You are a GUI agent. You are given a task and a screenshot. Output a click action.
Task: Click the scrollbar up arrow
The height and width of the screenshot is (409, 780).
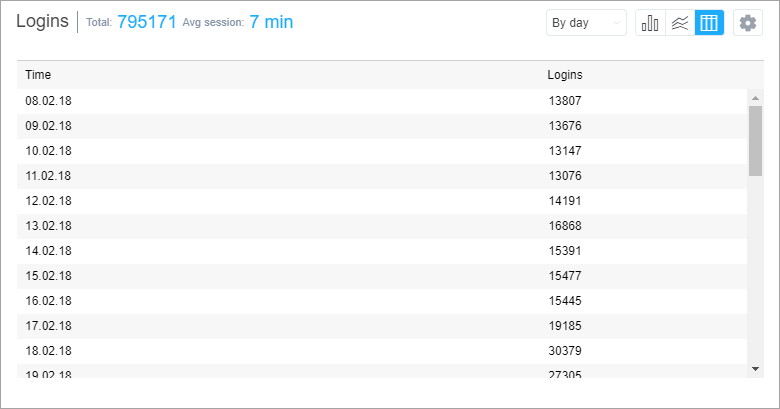tap(756, 98)
